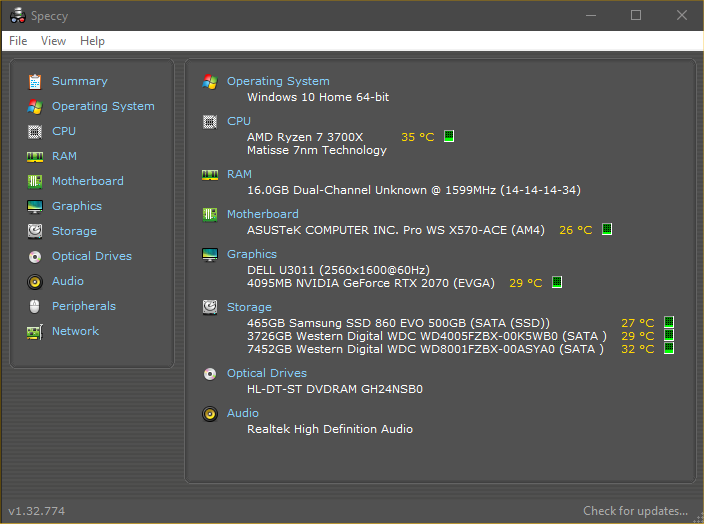
Task: Click the Operating System heading link in summary
Action: tap(278, 81)
